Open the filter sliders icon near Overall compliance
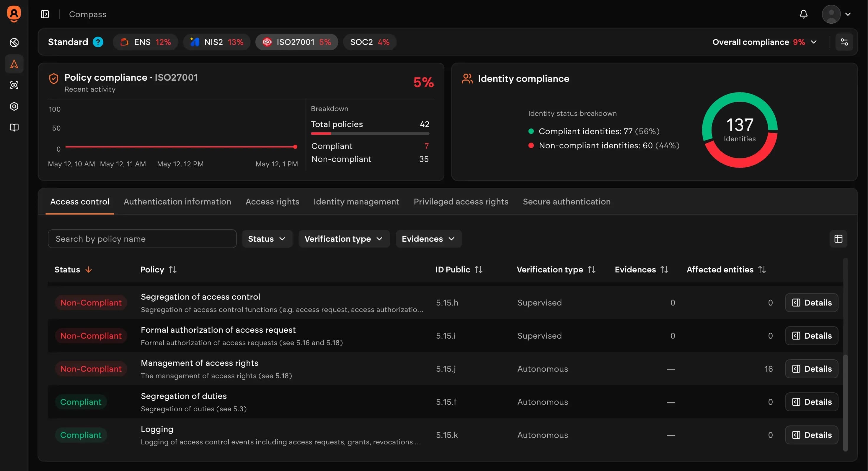The height and width of the screenshot is (471, 868). tap(844, 42)
